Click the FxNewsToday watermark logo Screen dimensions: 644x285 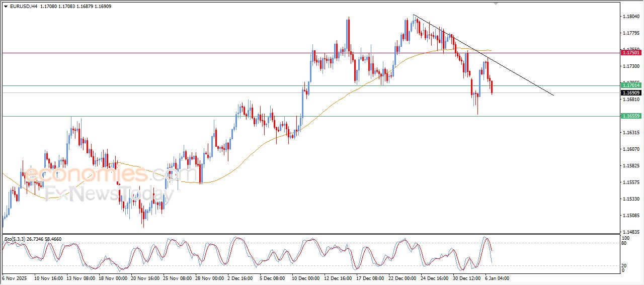point(106,194)
